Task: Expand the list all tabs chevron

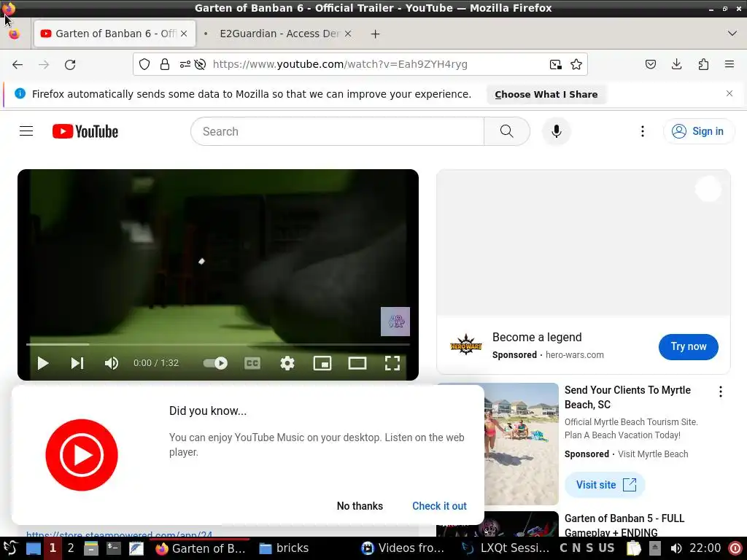Action: pyautogui.click(x=732, y=34)
